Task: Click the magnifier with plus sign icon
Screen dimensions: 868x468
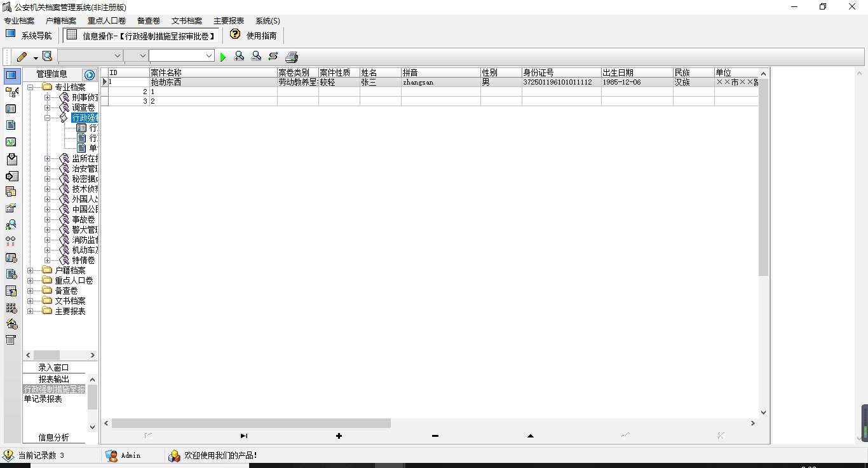Action: click(239, 56)
